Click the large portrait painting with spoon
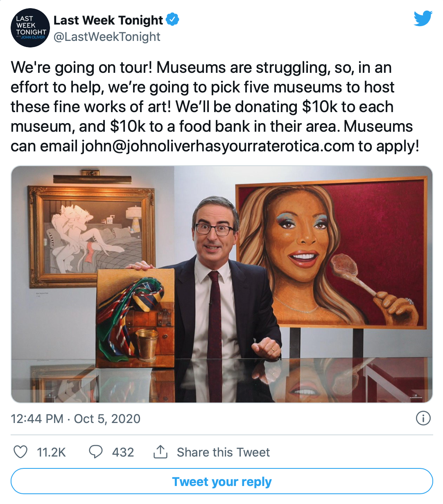Screen dimensions: 443x504 [x=332, y=254]
